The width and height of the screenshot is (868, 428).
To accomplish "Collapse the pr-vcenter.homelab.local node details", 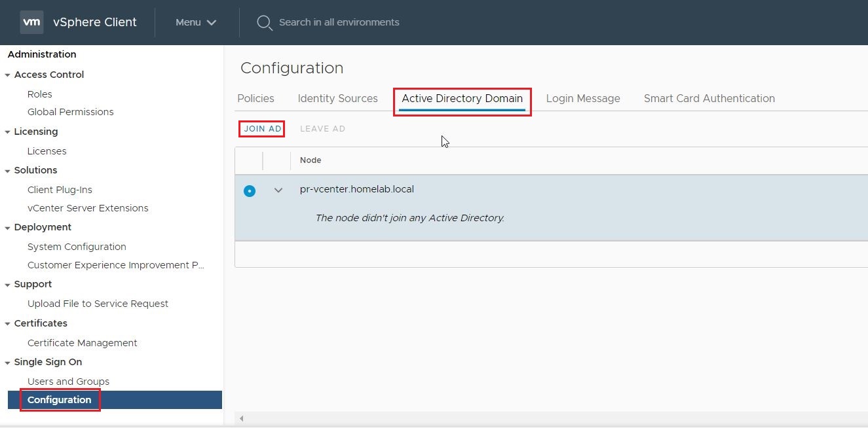I will 278,190.
